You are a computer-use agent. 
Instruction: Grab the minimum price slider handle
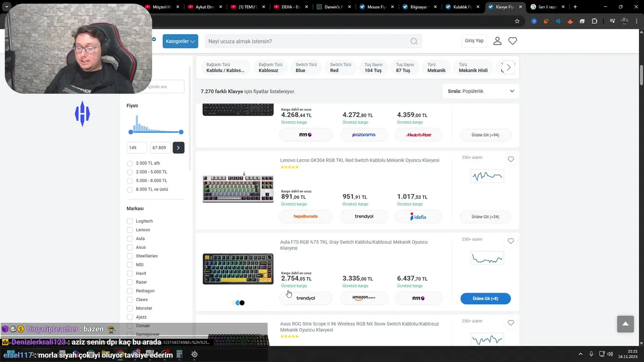(x=131, y=132)
